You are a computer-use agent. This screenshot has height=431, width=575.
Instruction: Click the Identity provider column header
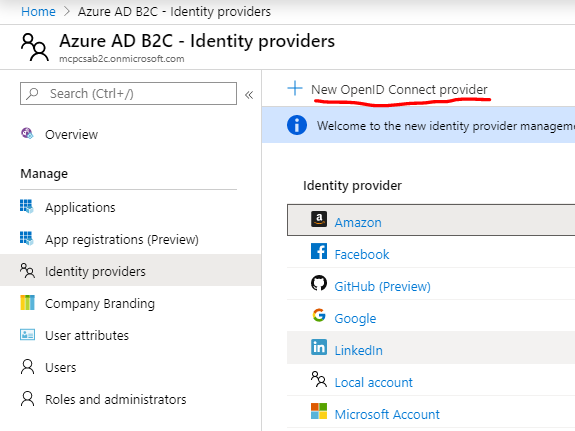352,186
